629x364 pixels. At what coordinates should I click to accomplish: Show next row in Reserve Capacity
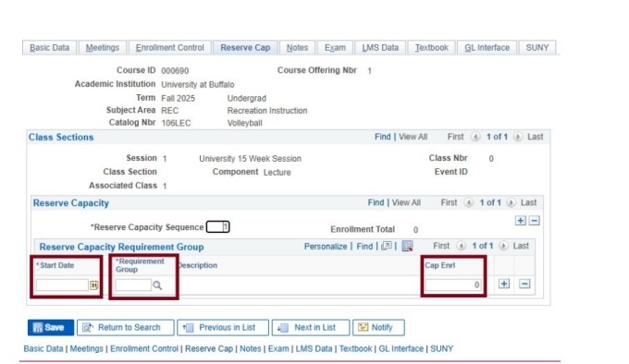[x=511, y=202]
